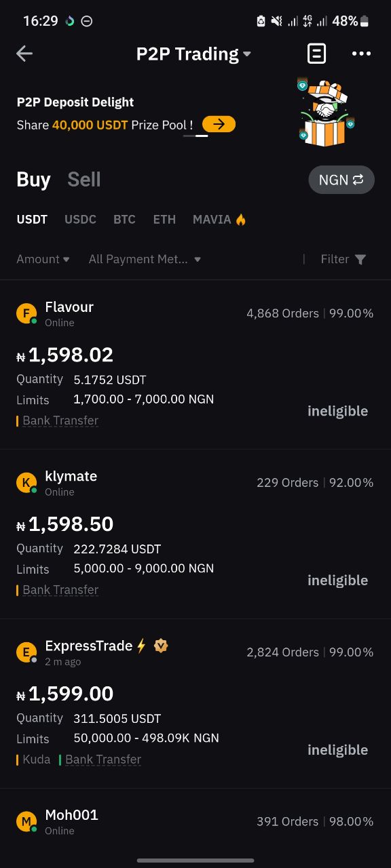391x868 pixels.
Task: Expand the All Payment Methods dropdown
Action: [x=145, y=259]
